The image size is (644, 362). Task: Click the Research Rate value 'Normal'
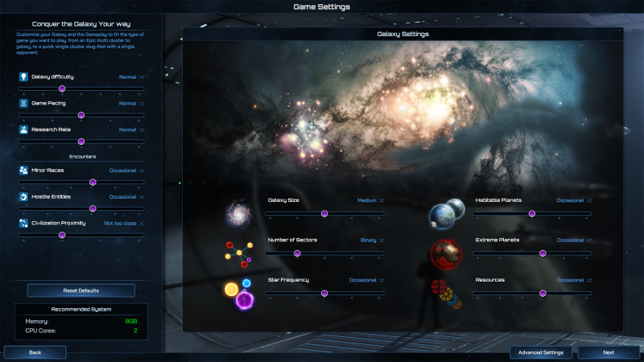[127, 130]
